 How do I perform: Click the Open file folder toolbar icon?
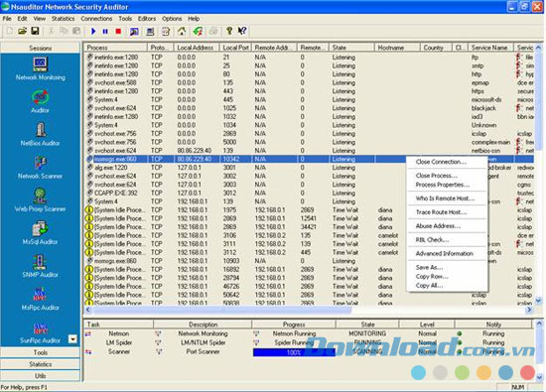22,31
